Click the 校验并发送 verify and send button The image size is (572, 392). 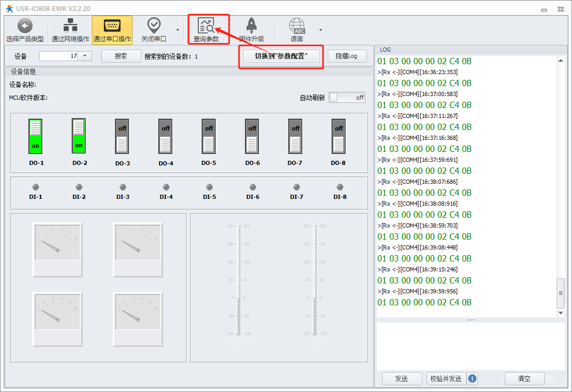coord(446,378)
